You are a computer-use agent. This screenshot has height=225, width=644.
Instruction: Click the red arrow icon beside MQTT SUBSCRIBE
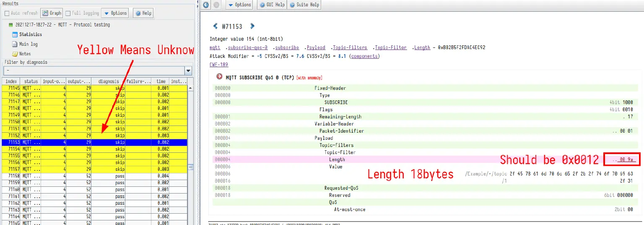point(219,77)
